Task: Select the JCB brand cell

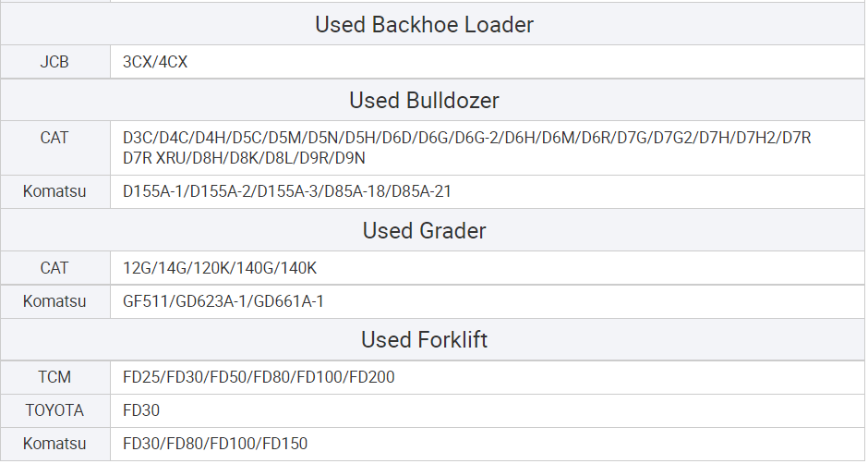Action: point(54,63)
